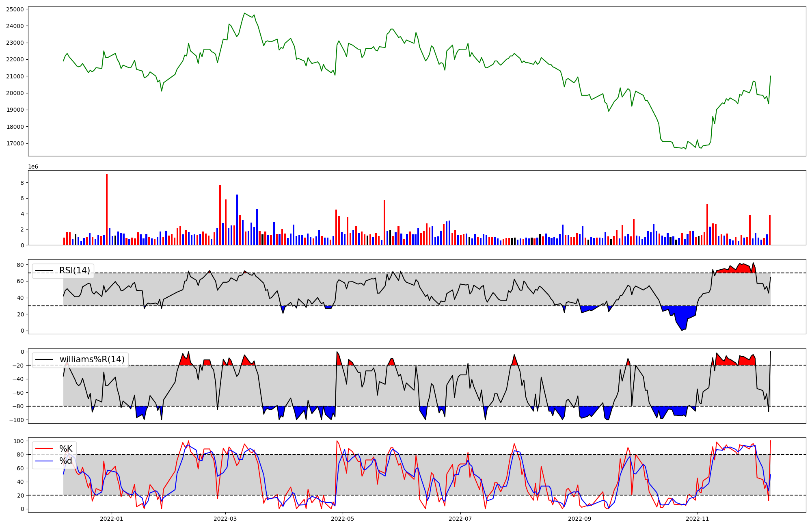Click the 2022-07 x-axis date label

click(x=460, y=519)
